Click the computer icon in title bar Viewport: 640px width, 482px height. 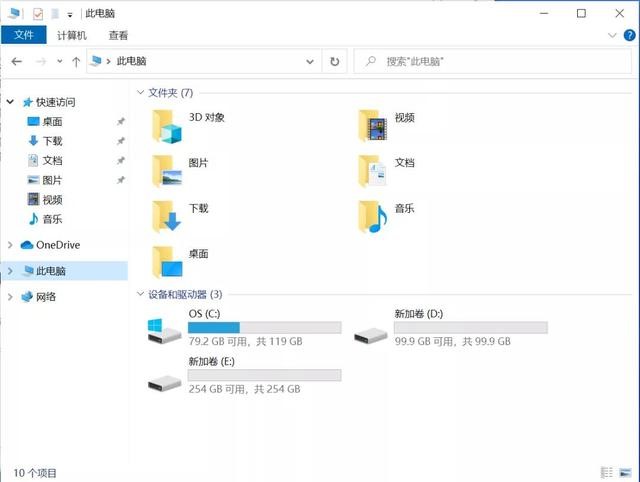(14, 13)
